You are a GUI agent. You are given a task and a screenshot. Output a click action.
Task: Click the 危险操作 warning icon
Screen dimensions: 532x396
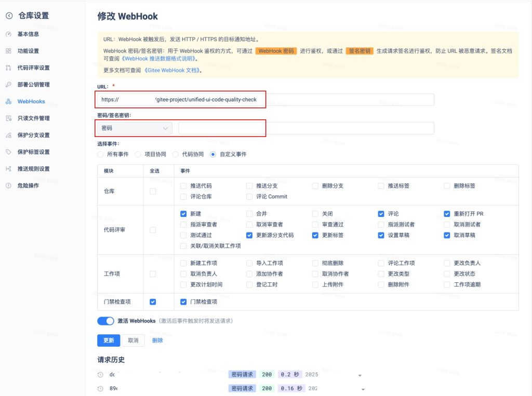[8, 185]
